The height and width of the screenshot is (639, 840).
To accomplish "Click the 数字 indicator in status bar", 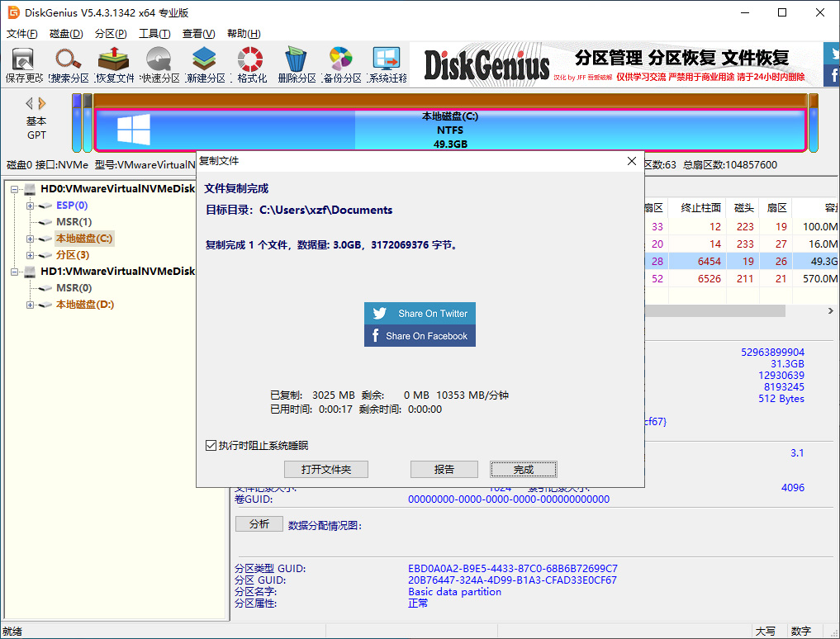I will point(801,632).
